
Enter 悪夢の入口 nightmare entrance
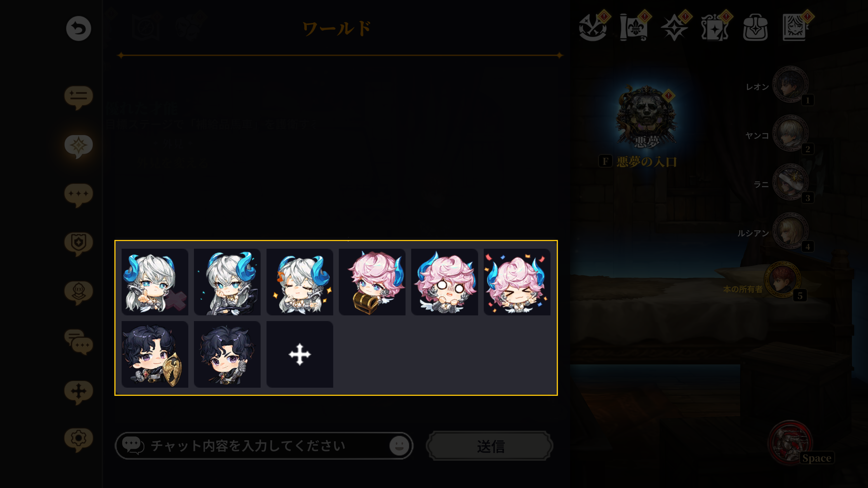coord(646,162)
